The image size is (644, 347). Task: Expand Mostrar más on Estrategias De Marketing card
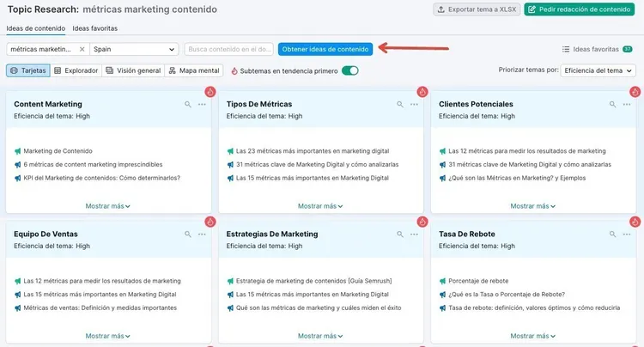pos(320,336)
